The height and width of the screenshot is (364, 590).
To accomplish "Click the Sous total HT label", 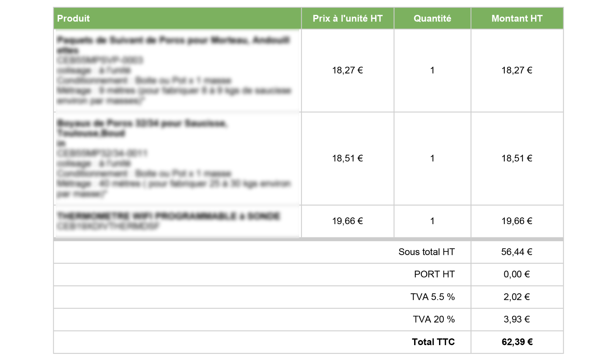I will (426, 252).
